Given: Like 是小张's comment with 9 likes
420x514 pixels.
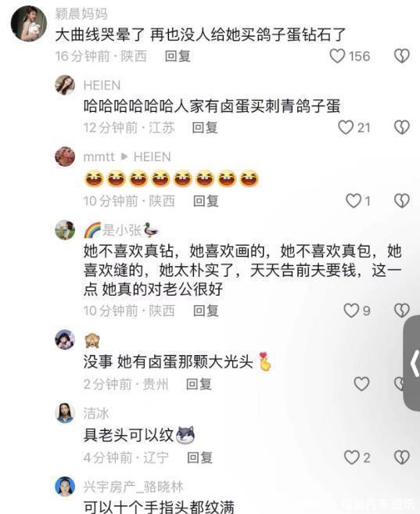Looking at the screenshot, I should coord(351,311).
